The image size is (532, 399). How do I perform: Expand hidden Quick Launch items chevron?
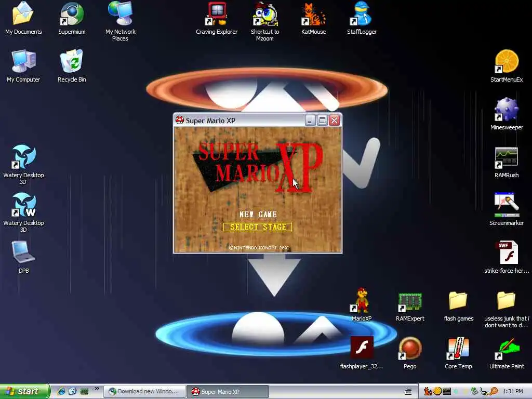click(x=97, y=389)
